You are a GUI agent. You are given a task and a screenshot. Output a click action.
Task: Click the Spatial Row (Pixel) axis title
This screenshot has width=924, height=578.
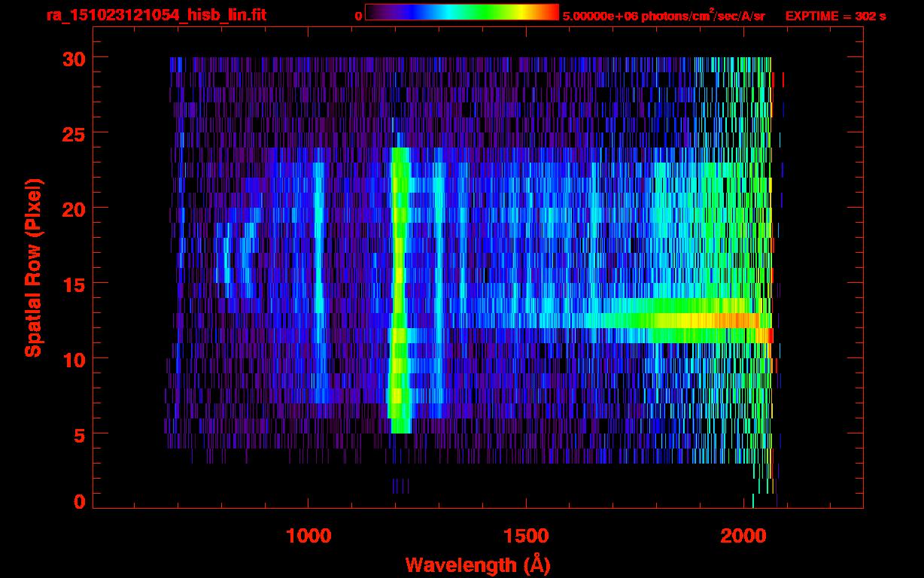coord(33,267)
